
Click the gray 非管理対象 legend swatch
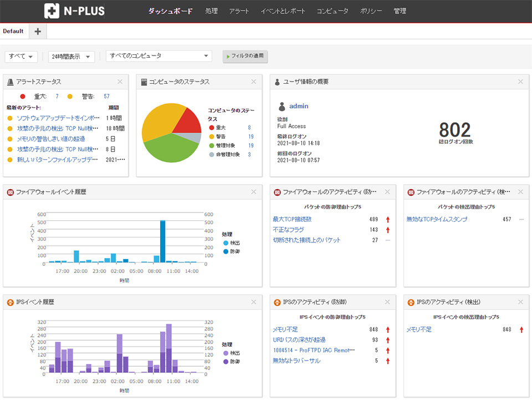coord(211,154)
